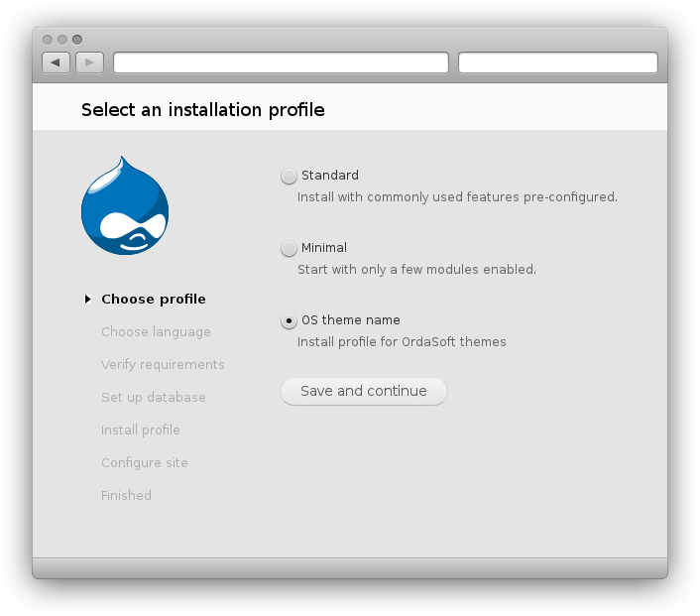Click 'Install profile for OrdaSoft themes' description
Viewport: 700px width, 616px height.
(402, 341)
